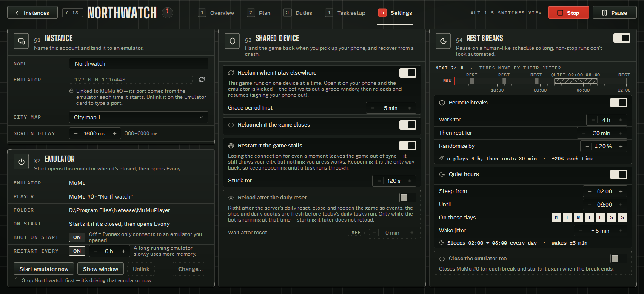Click the Name field containing Northwatch
Screen dimensions: 644x294
pyautogui.click(x=139, y=63)
